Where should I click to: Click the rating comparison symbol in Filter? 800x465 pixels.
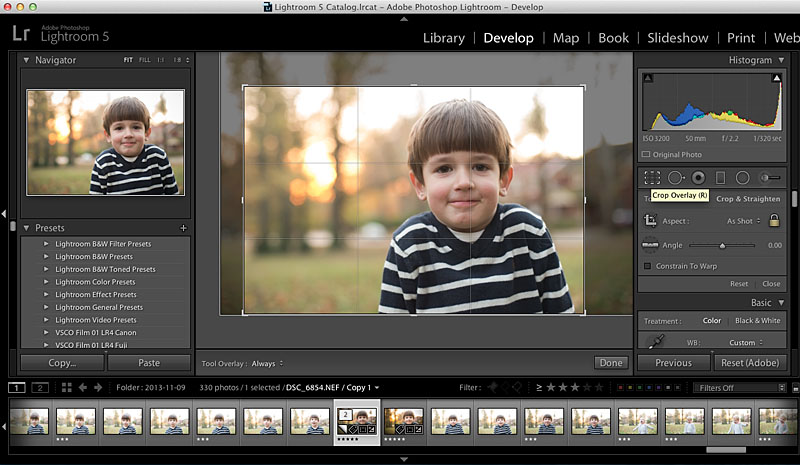pyautogui.click(x=539, y=387)
